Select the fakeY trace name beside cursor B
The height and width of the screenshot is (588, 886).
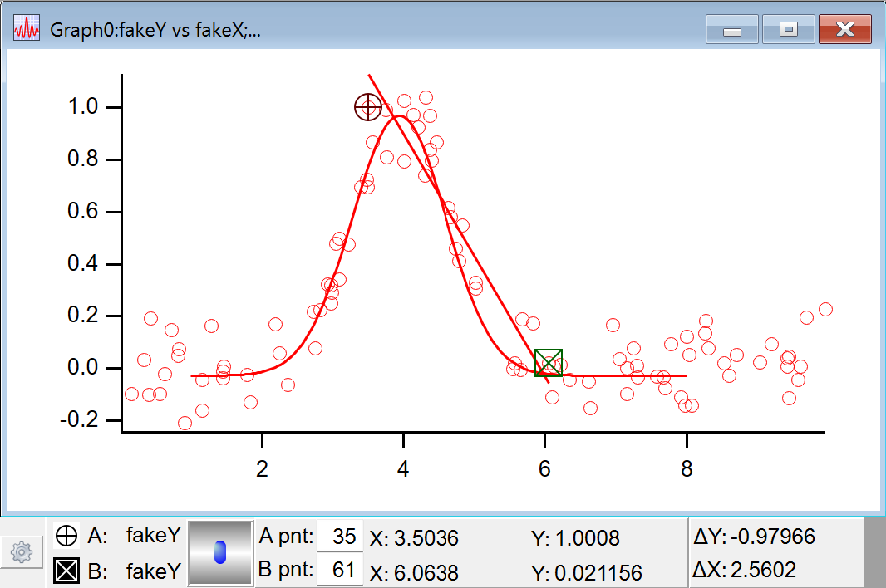pyautogui.click(x=153, y=571)
